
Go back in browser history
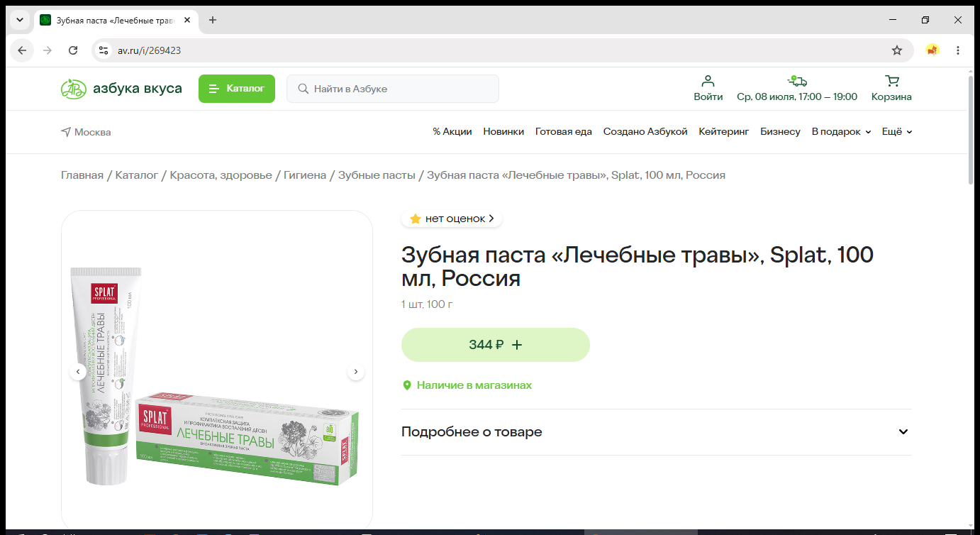[x=22, y=50]
